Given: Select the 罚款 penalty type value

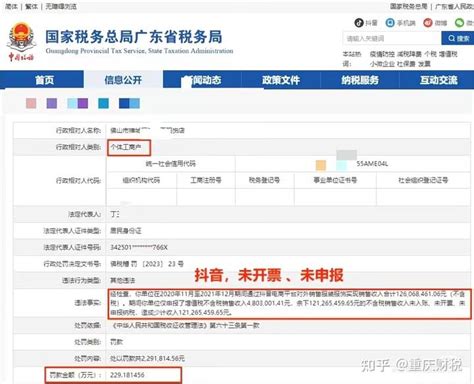Looking at the screenshot, I should 116,342.
